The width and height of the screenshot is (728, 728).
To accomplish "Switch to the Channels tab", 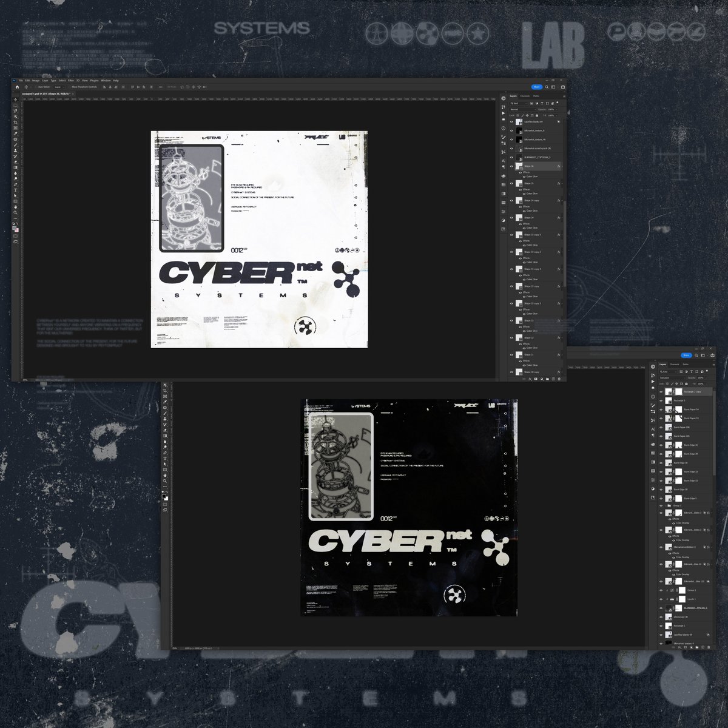I will [525, 96].
